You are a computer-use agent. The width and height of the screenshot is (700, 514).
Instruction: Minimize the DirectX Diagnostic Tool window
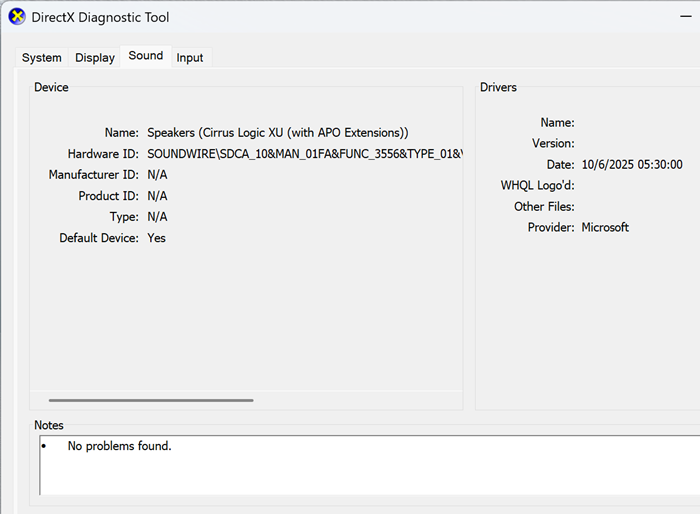click(x=686, y=17)
